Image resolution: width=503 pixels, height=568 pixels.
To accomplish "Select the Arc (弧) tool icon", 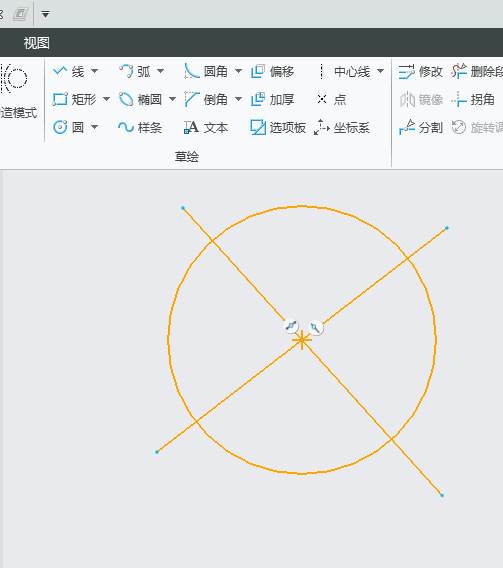I will tap(126, 71).
